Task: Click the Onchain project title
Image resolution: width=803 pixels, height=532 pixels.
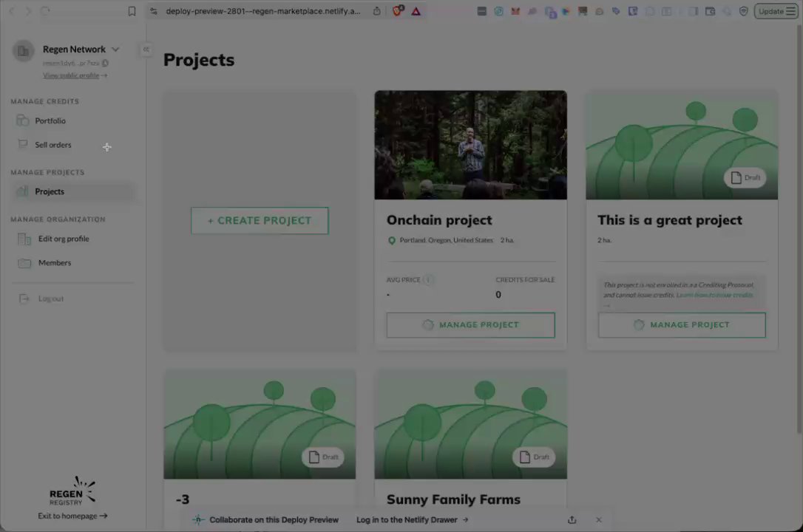Action: [x=439, y=220]
